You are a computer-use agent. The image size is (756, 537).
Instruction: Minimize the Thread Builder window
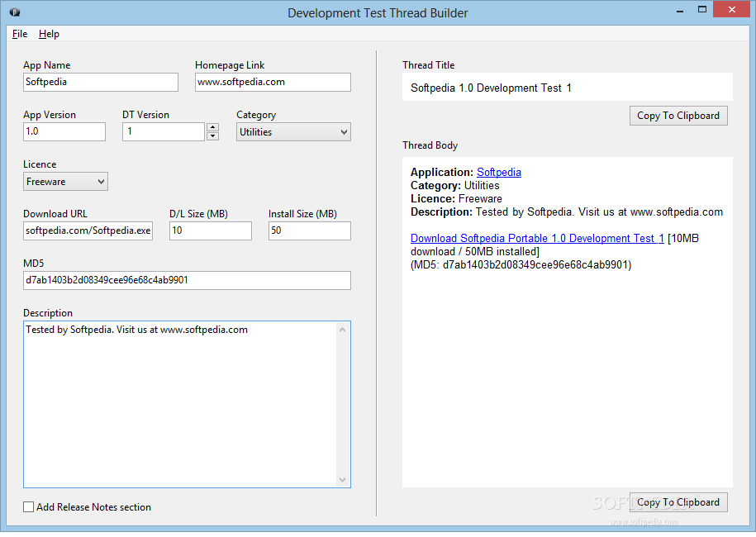[x=680, y=10]
